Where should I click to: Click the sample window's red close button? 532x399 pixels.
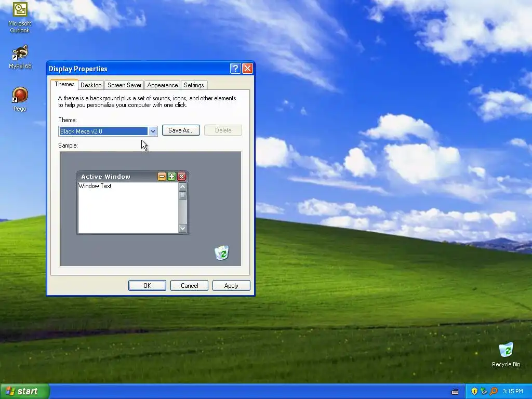181,177
